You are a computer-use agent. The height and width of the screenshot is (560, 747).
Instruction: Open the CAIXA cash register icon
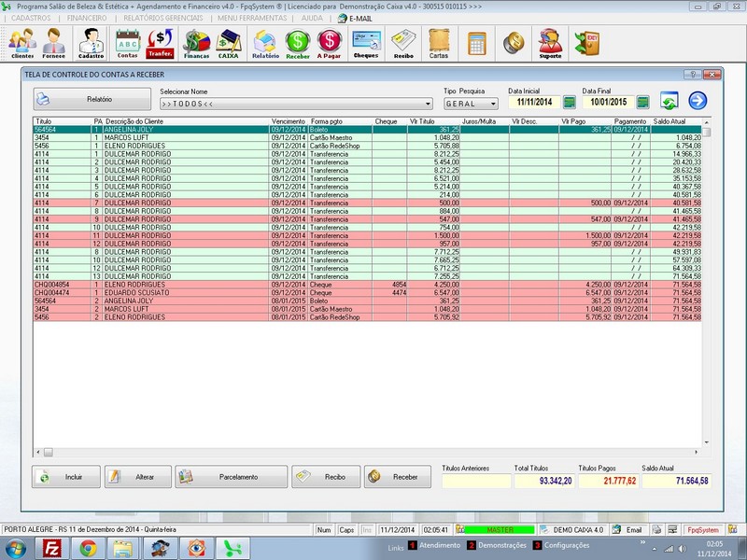[x=228, y=43]
